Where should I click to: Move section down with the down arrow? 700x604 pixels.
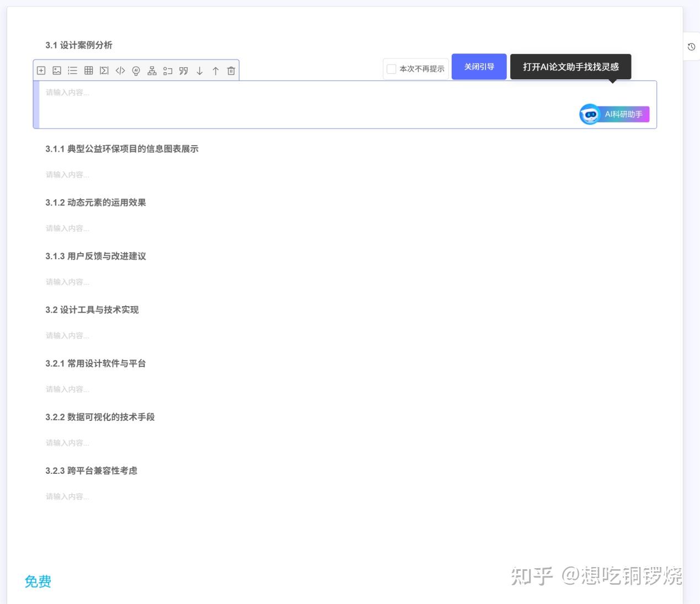click(x=200, y=71)
